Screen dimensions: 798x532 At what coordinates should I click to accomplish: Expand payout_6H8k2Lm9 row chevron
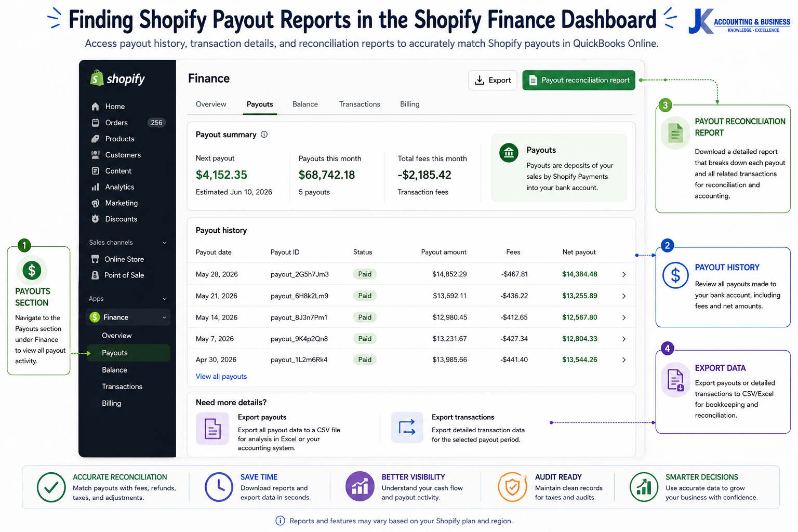624,296
